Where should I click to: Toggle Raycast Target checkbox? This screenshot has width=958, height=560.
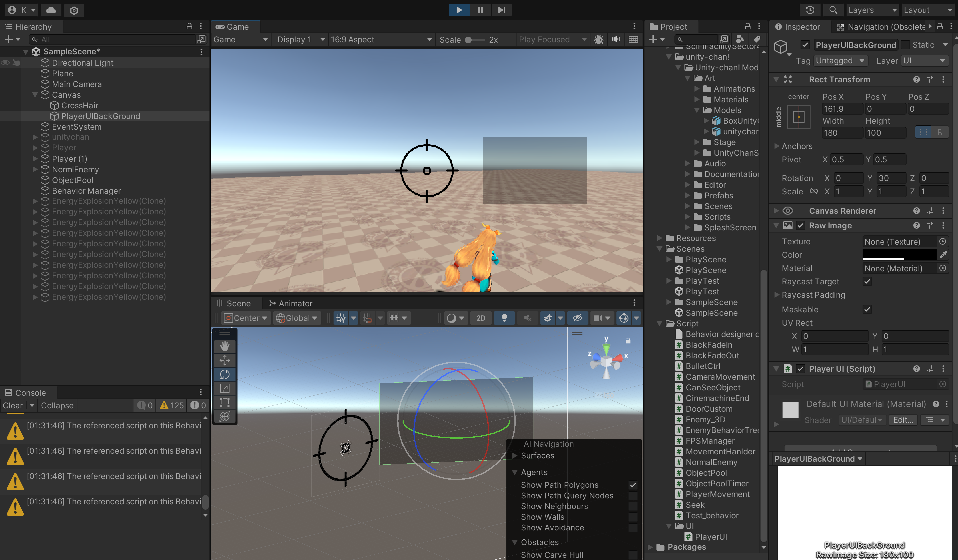(867, 282)
